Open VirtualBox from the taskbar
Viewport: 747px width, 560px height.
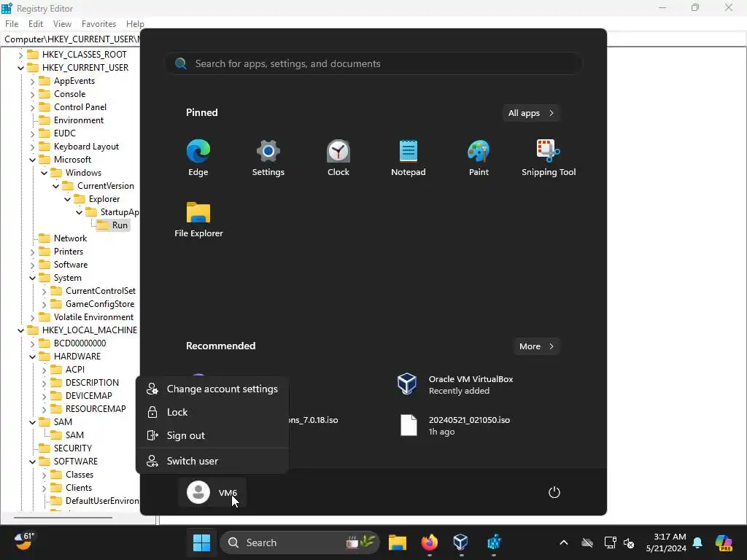(461, 542)
